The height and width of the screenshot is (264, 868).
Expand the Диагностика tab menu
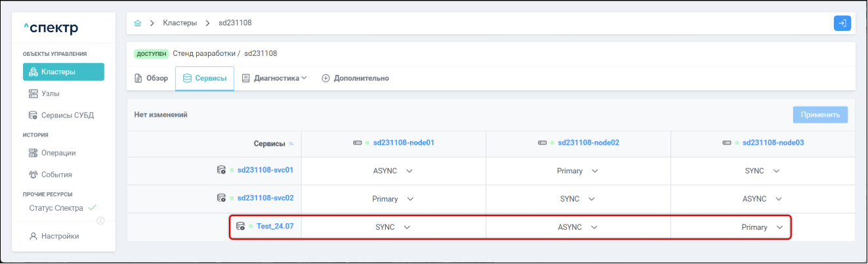click(x=274, y=78)
